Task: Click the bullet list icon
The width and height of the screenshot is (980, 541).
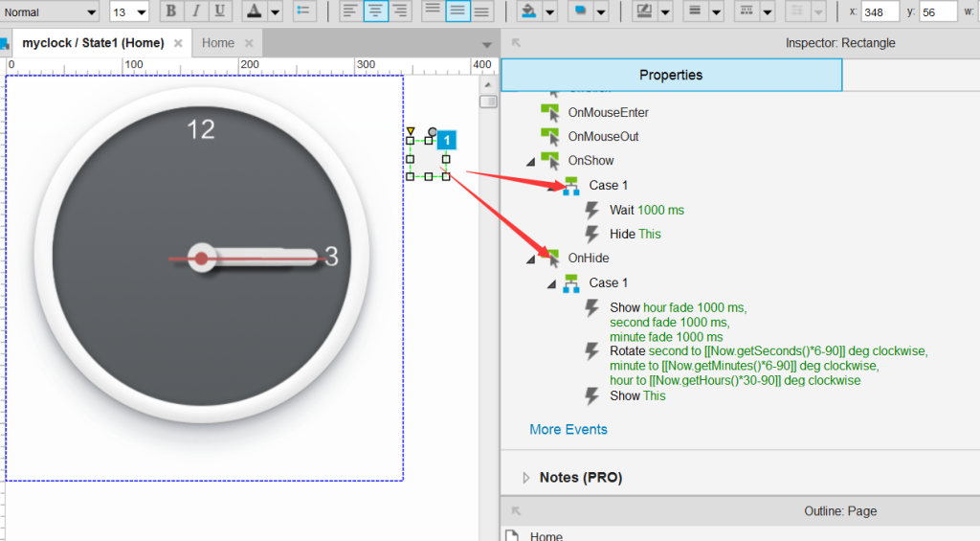Action: 303,11
